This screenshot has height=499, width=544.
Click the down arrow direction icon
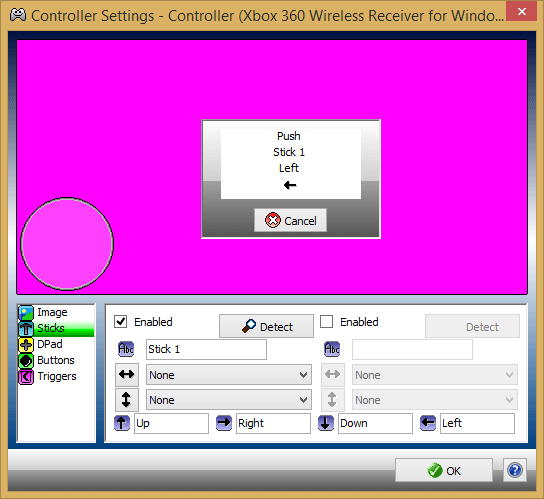click(326, 423)
